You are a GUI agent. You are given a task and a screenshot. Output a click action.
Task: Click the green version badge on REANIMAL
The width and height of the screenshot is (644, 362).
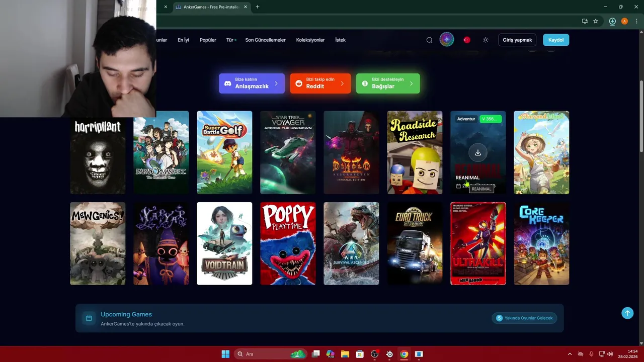click(x=490, y=119)
